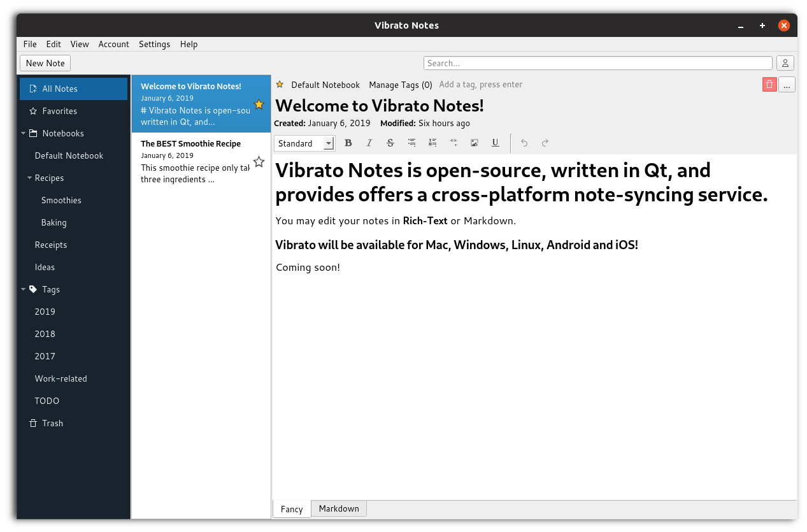Open the Account menu
Screen dimensions: 807x532
[113, 44]
